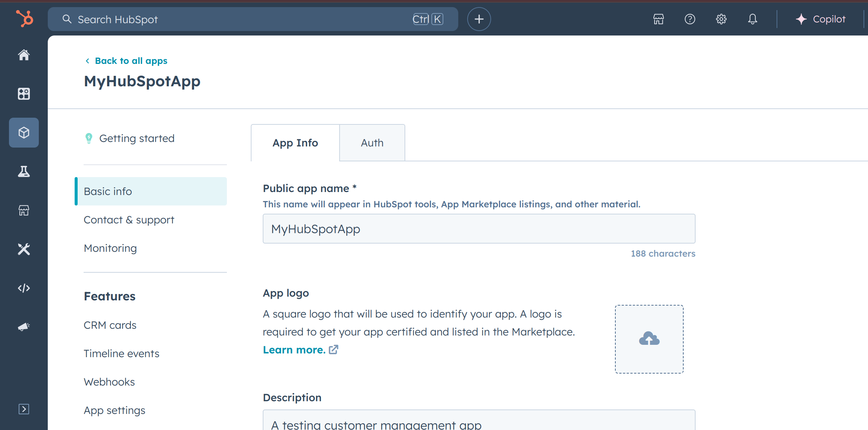Screen dimensions: 868x430
Task: Open the code brackets icon in sidebar
Action: (x=24, y=288)
